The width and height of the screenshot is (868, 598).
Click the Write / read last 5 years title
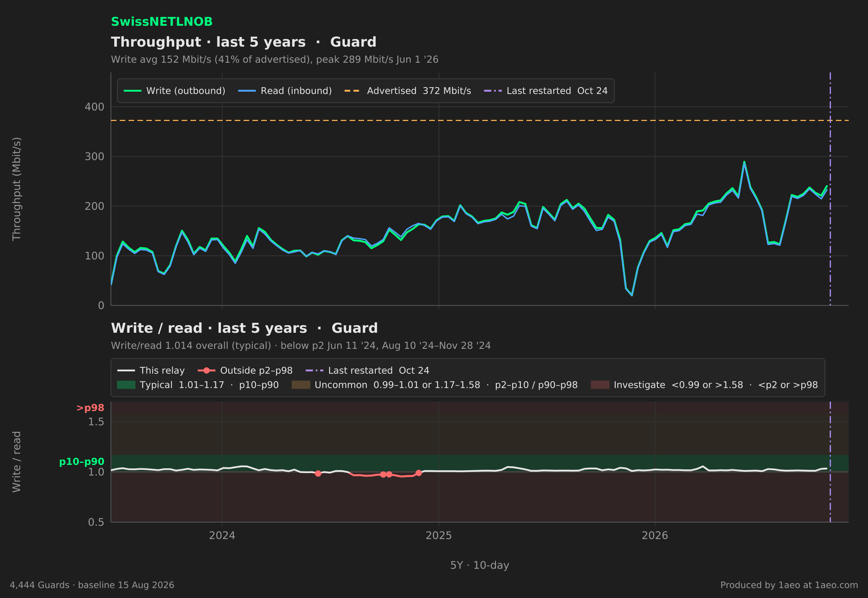(244, 328)
